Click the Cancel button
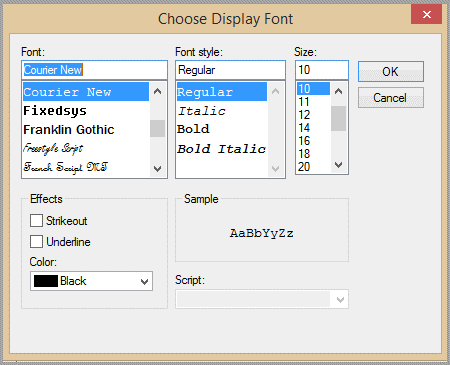 click(x=391, y=98)
